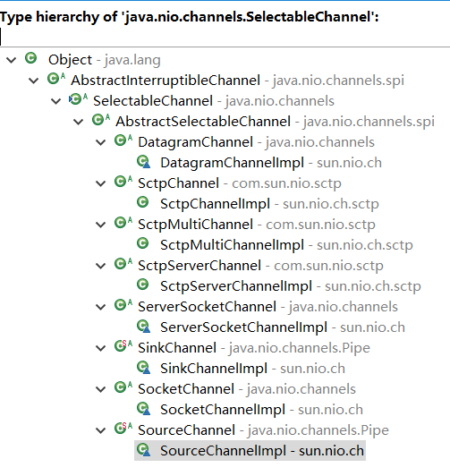Click the SctpChannelImpl class icon
The width and height of the screenshot is (450, 476).
[x=142, y=202]
